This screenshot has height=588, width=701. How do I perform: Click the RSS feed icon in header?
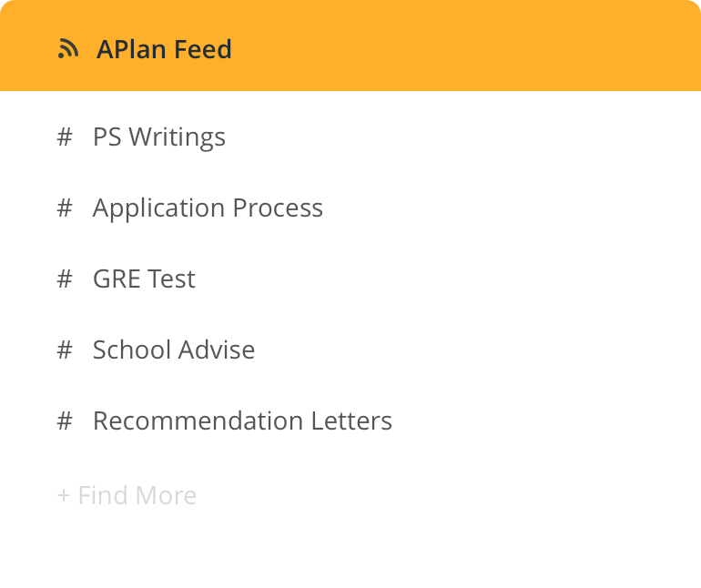(67, 49)
